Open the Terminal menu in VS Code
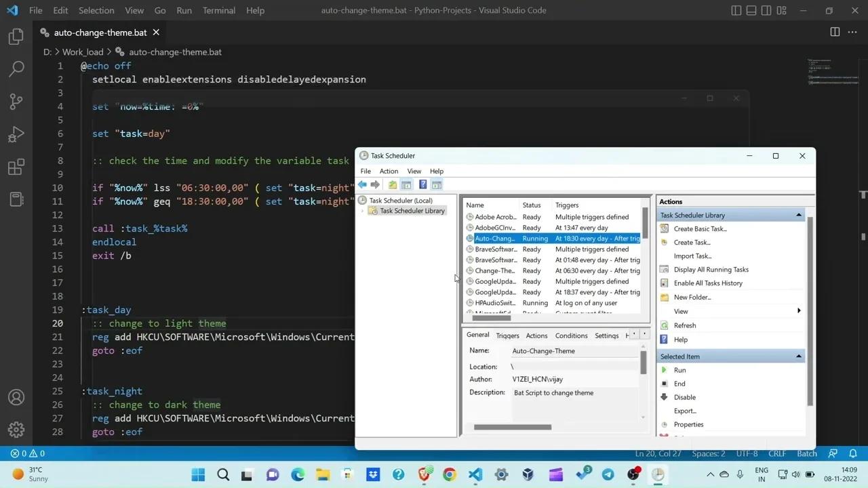This screenshot has height=488, width=868. (x=218, y=10)
